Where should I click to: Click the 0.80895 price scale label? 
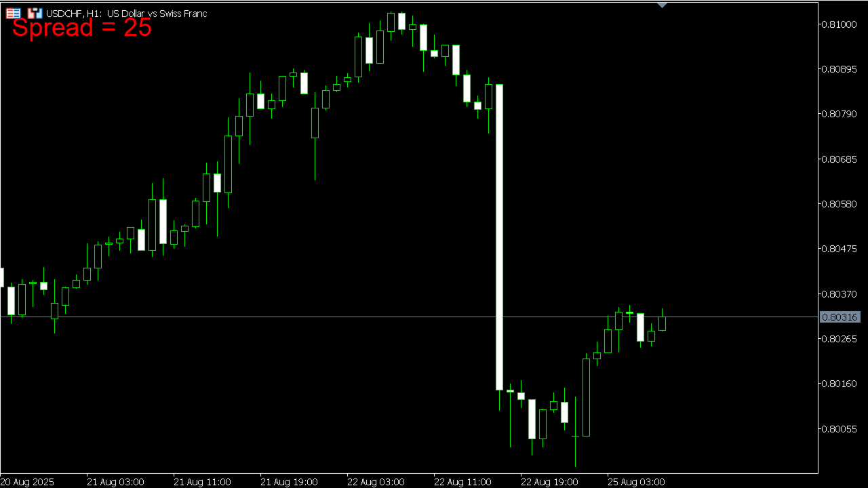(840, 69)
